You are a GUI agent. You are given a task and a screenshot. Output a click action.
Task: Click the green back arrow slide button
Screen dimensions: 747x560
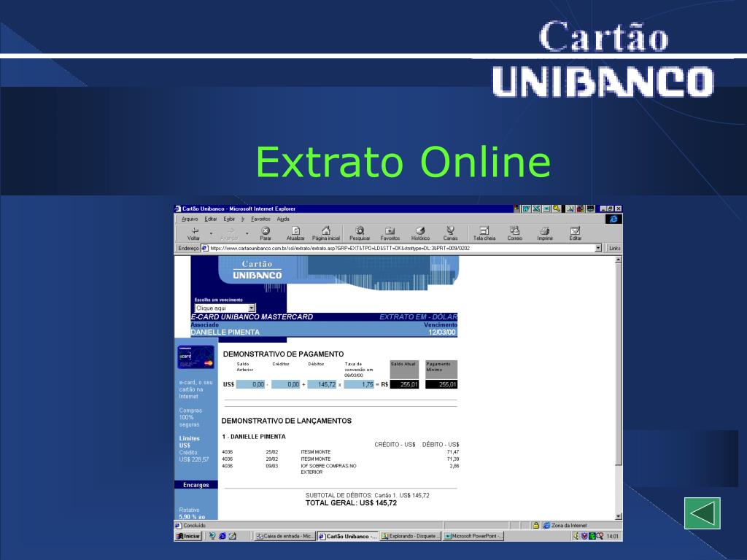point(703,513)
